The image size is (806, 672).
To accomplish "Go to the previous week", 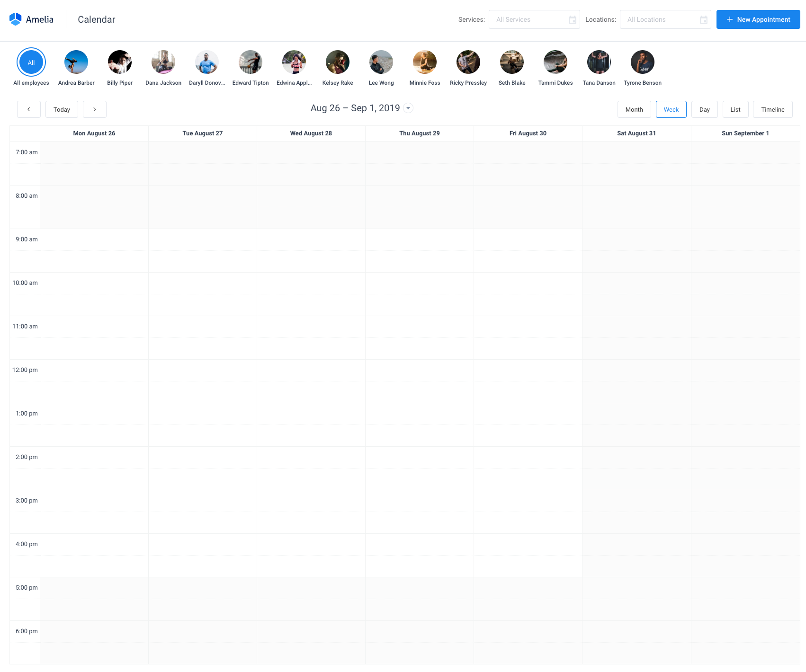I will (29, 109).
